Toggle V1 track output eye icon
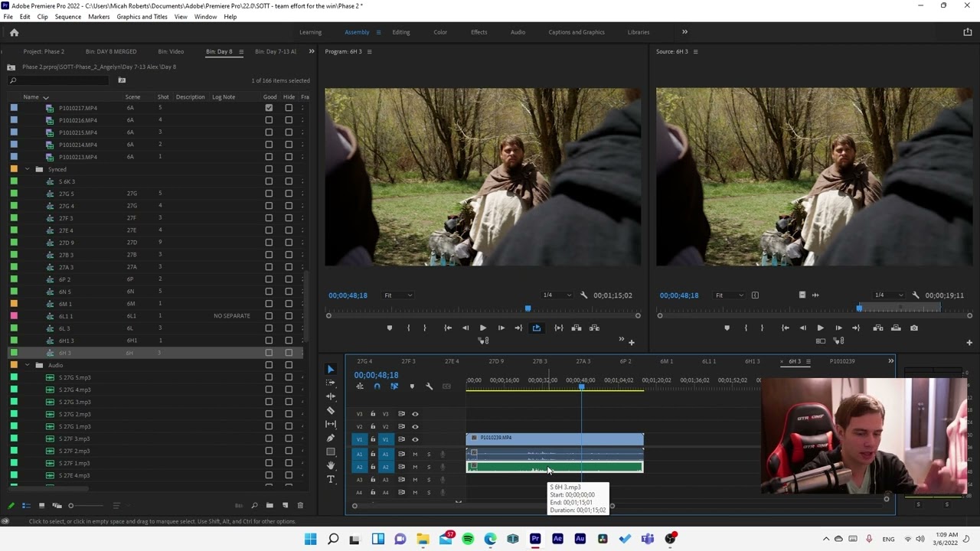Image resolution: width=980 pixels, height=551 pixels. click(415, 439)
